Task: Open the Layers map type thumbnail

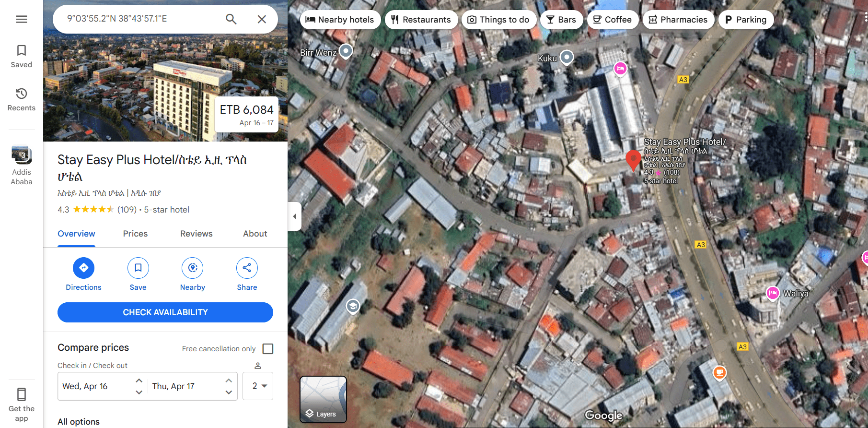Action: pos(323,399)
